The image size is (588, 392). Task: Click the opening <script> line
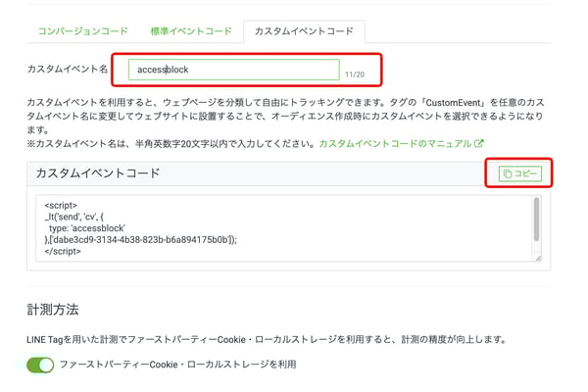[61, 205]
